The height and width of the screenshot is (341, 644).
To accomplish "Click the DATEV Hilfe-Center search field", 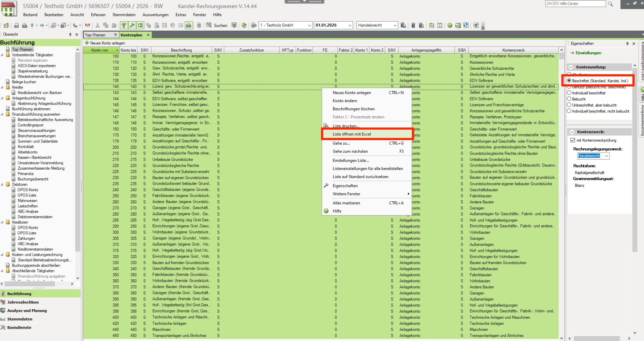I will pyautogui.click(x=575, y=3).
